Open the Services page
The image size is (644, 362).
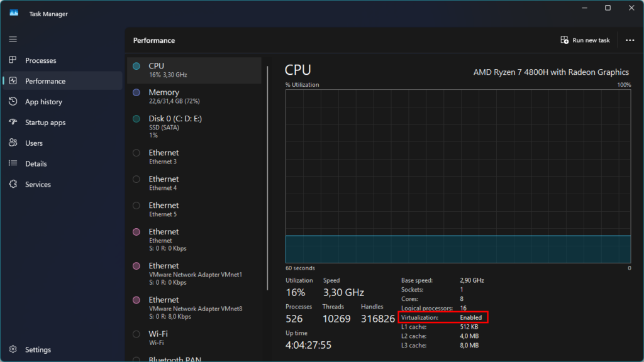point(62,184)
